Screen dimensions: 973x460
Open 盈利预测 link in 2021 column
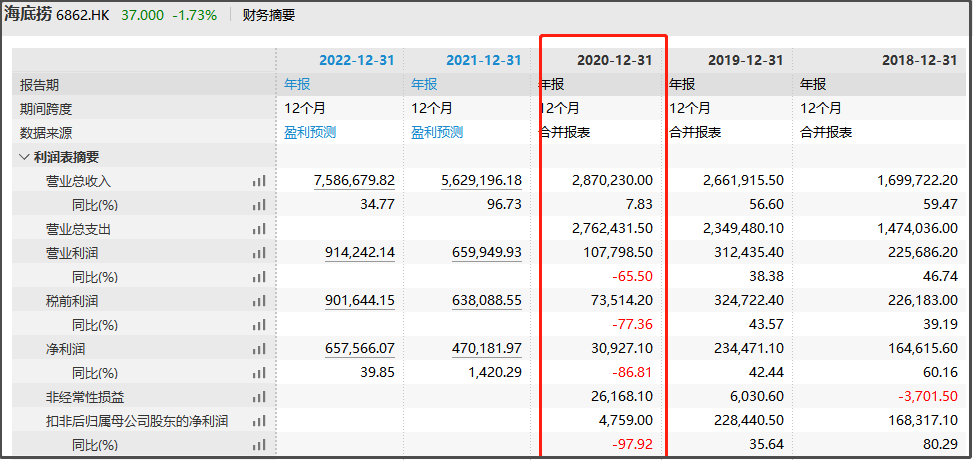[437, 133]
